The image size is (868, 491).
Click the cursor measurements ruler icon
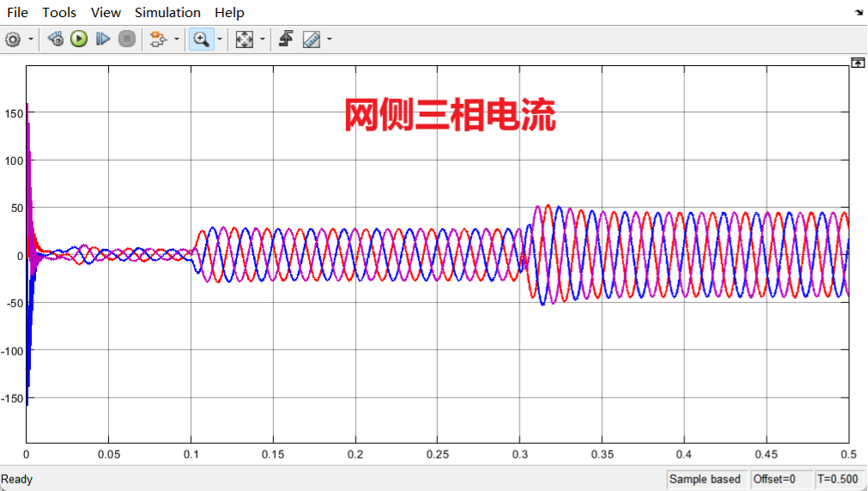click(312, 39)
